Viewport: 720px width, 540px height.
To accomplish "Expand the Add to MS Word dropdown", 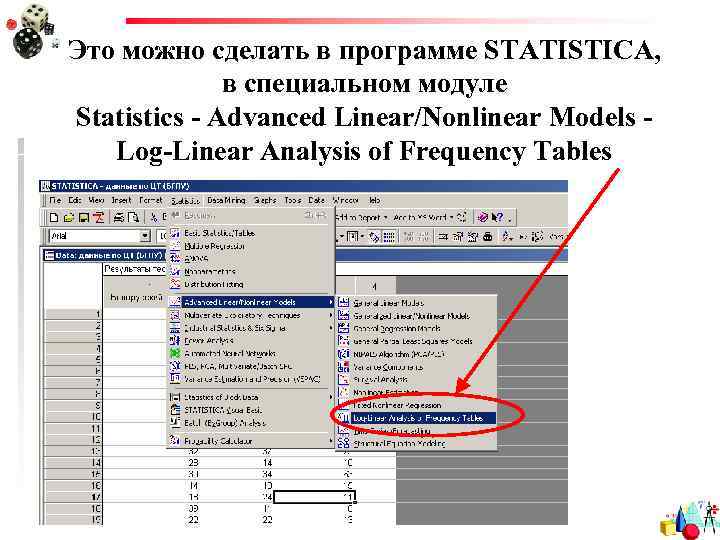I will click(x=452, y=217).
